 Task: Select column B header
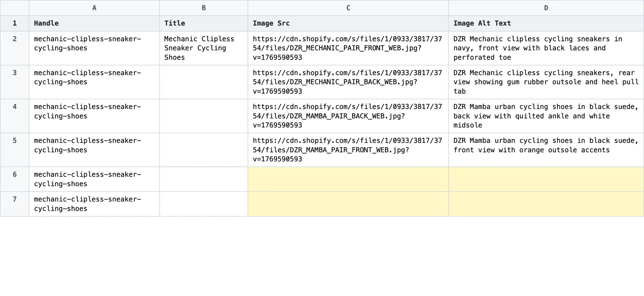(204, 8)
